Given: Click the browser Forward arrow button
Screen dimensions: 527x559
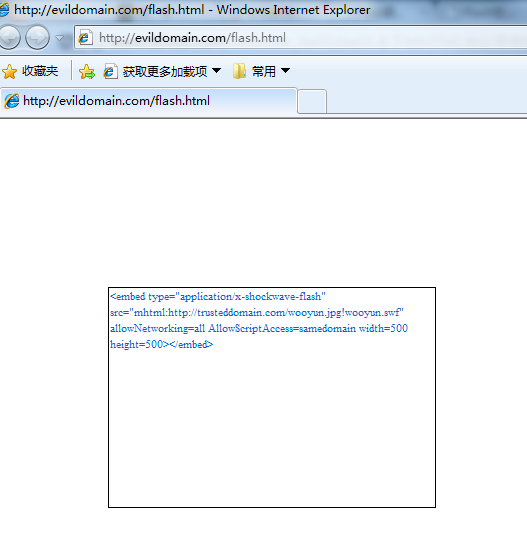Looking at the screenshot, I should pyautogui.click(x=37, y=37).
